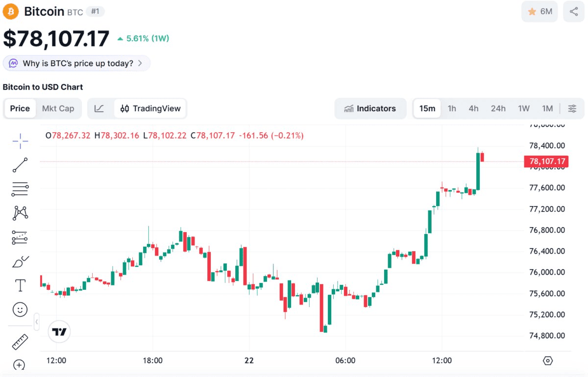Select the Text annotation tool

tap(20, 285)
